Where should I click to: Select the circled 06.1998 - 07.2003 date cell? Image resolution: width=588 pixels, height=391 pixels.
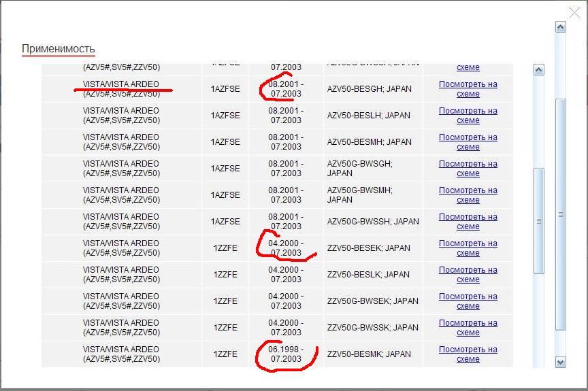[x=286, y=354]
